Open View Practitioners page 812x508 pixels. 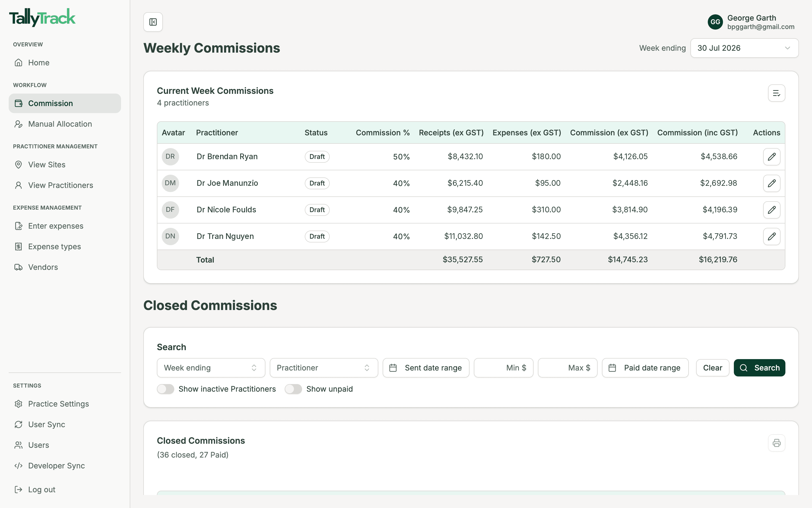65,185
